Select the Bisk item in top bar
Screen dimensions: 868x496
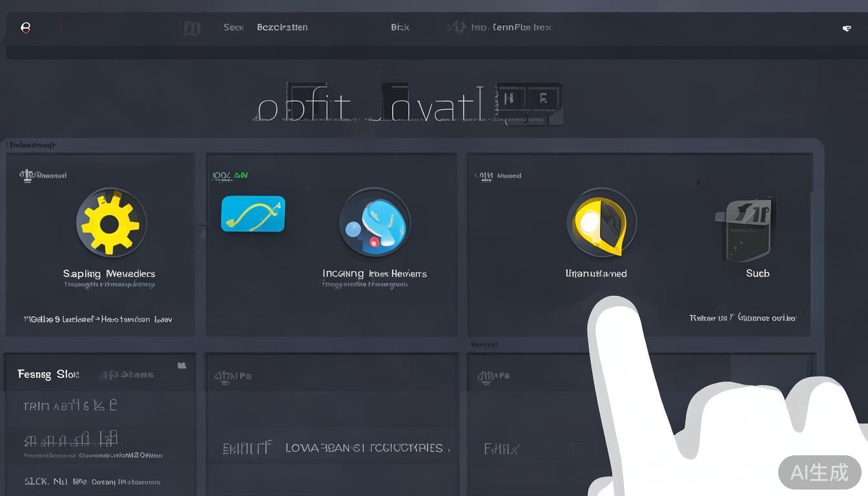(400, 27)
